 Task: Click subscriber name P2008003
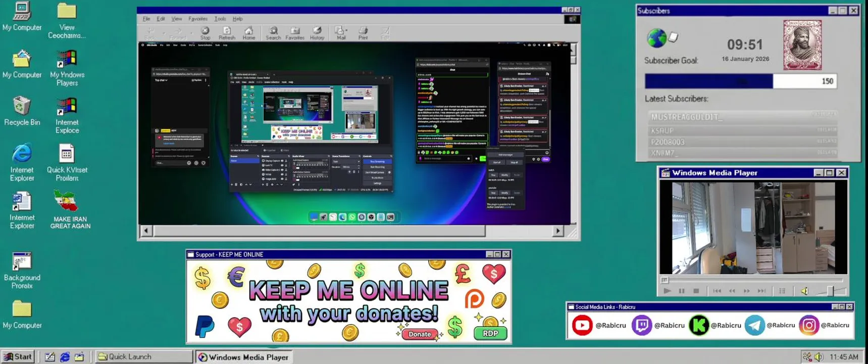point(668,142)
